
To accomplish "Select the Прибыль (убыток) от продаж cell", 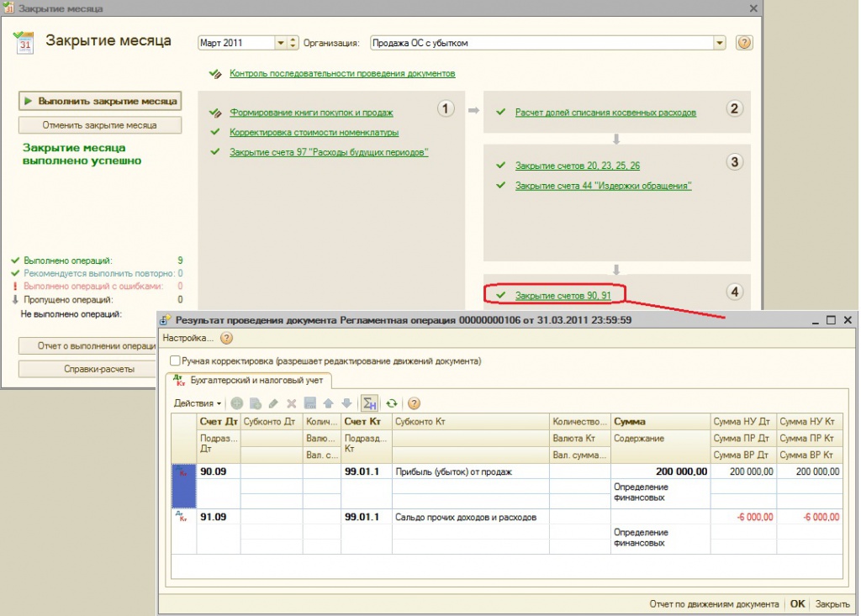I will tap(471, 471).
